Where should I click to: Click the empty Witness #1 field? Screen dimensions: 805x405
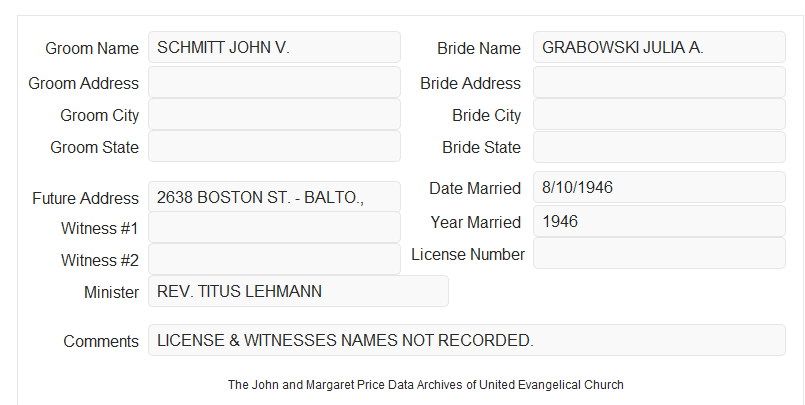click(x=274, y=227)
